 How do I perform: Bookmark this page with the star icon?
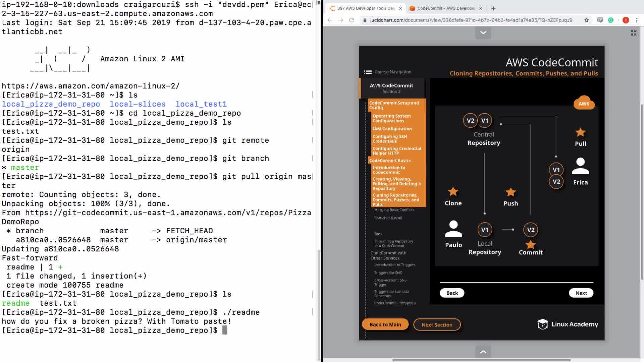click(x=587, y=20)
